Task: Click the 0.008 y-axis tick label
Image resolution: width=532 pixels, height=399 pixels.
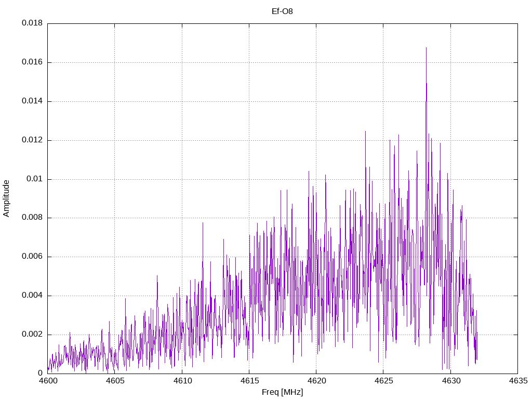Action: pyautogui.click(x=32, y=218)
